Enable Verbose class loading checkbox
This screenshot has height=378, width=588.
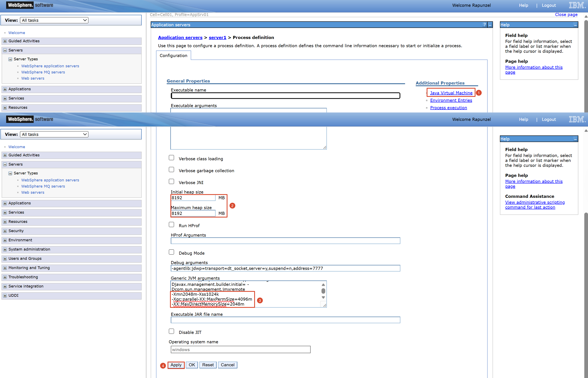coord(171,158)
